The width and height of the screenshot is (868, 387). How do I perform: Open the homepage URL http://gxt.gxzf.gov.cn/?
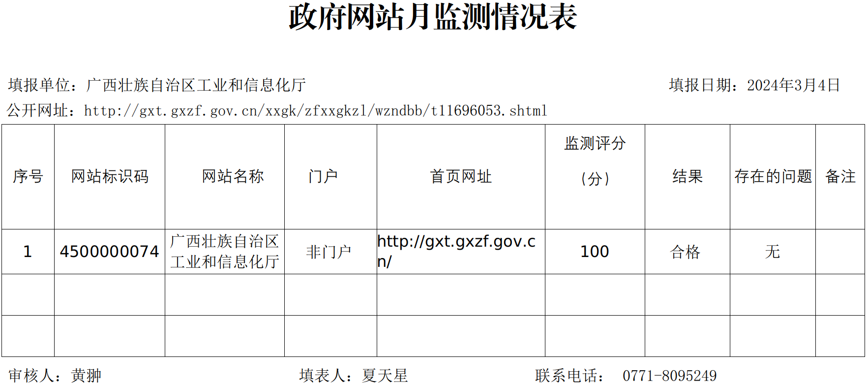456,251
